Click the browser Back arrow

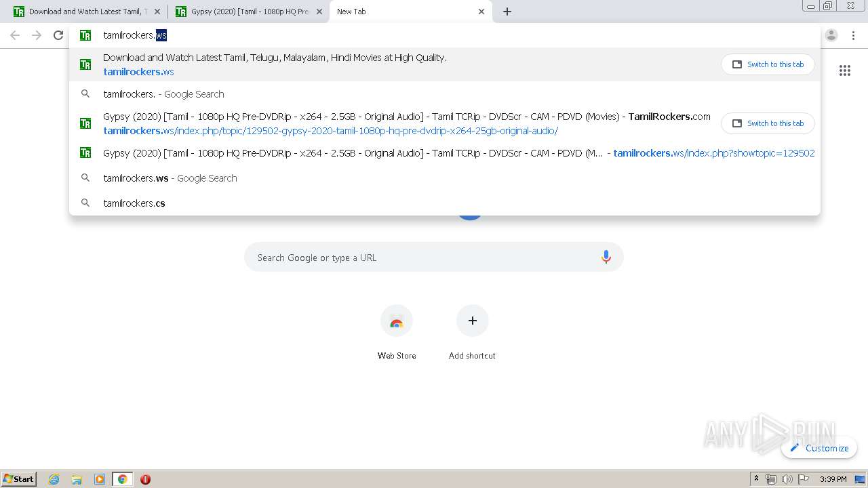pos(15,35)
